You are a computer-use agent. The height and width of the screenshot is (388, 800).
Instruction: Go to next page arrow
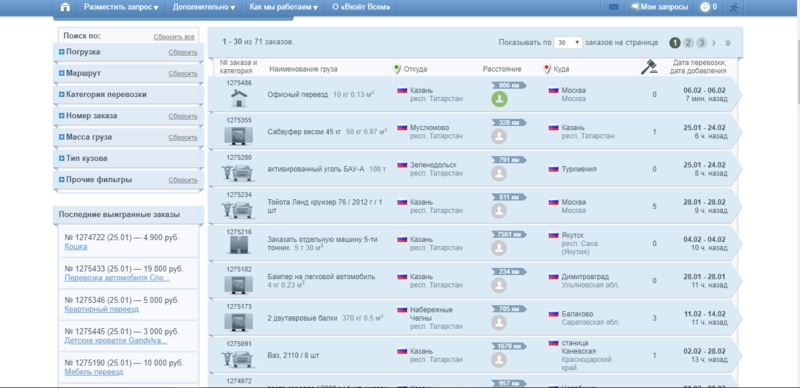coord(714,43)
